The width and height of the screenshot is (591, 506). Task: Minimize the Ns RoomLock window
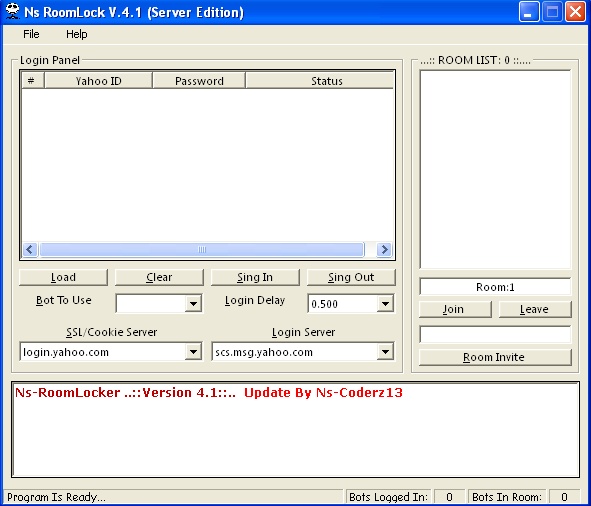click(529, 12)
